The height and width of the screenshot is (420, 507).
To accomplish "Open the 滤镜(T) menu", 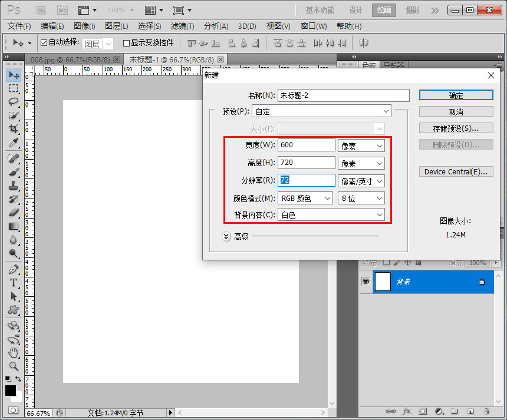I will point(182,26).
